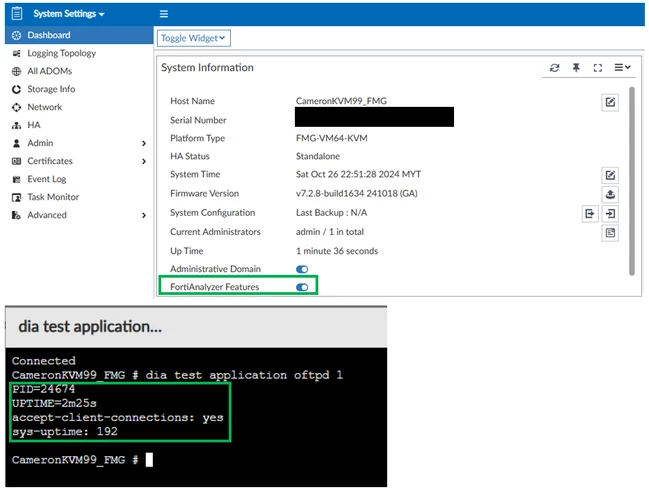Image resolution: width=649 pixels, height=492 pixels.
Task: Click the Admin menu item
Action: [79, 143]
